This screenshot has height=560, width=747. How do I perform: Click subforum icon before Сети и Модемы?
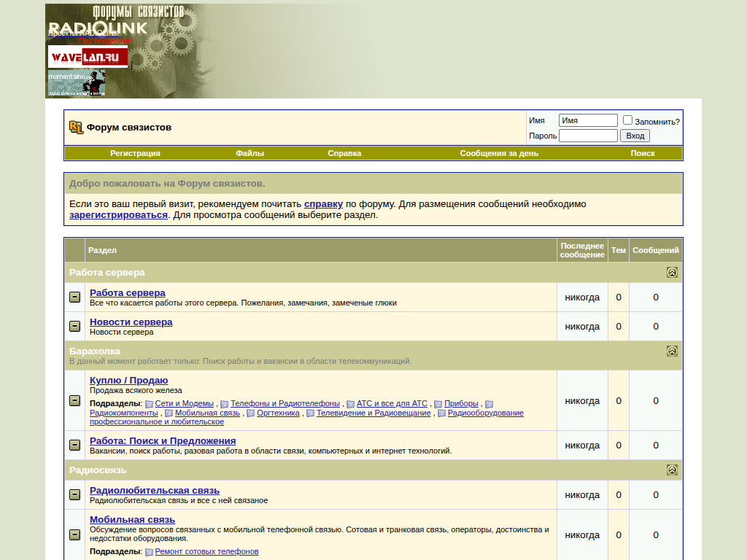click(x=149, y=404)
